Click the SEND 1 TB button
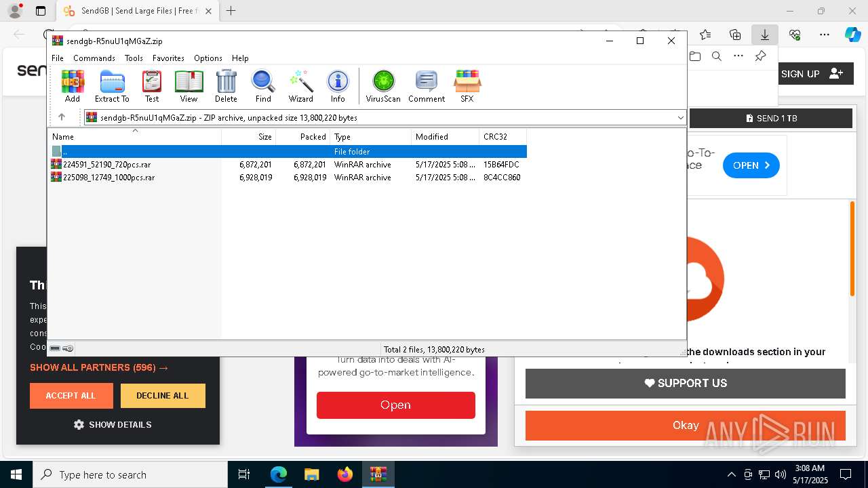 click(771, 118)
